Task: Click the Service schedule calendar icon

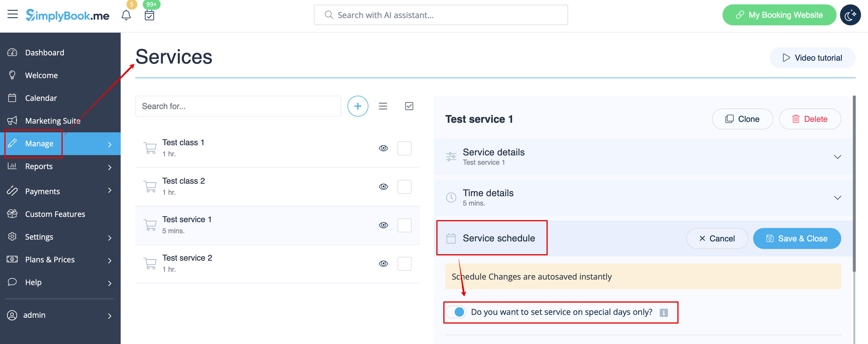Action: tap(451, 238)
